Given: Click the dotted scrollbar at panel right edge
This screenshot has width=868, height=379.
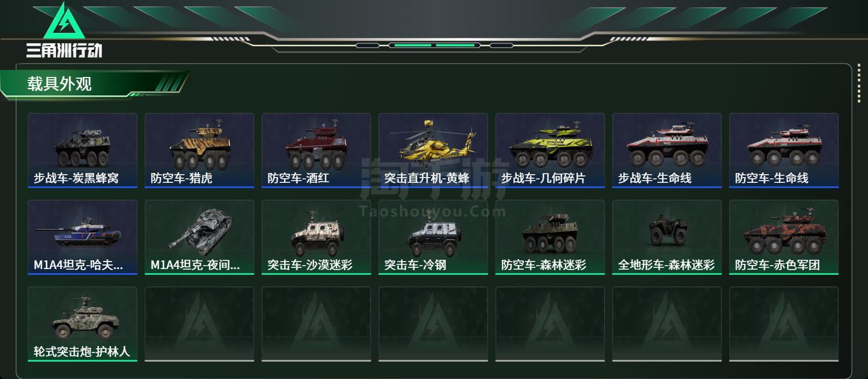Looking at the screenshot, I should coord(859,90).
